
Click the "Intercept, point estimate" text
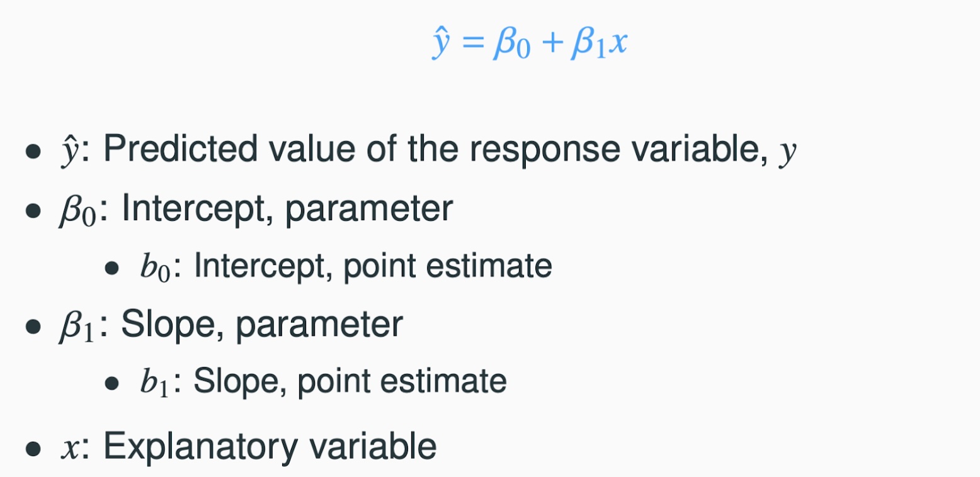pyautogui.click(x=373, y=266)
